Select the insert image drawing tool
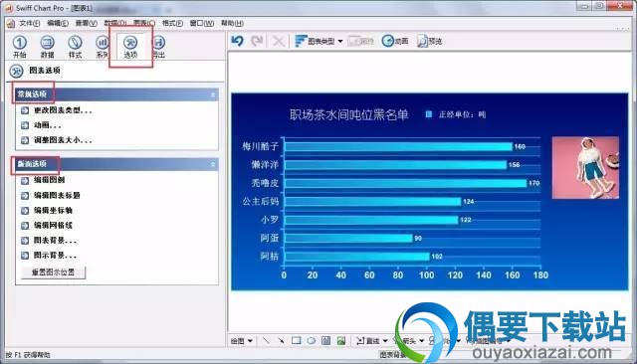This screenshot has width=637, height=364. click(x=340, y=340)
